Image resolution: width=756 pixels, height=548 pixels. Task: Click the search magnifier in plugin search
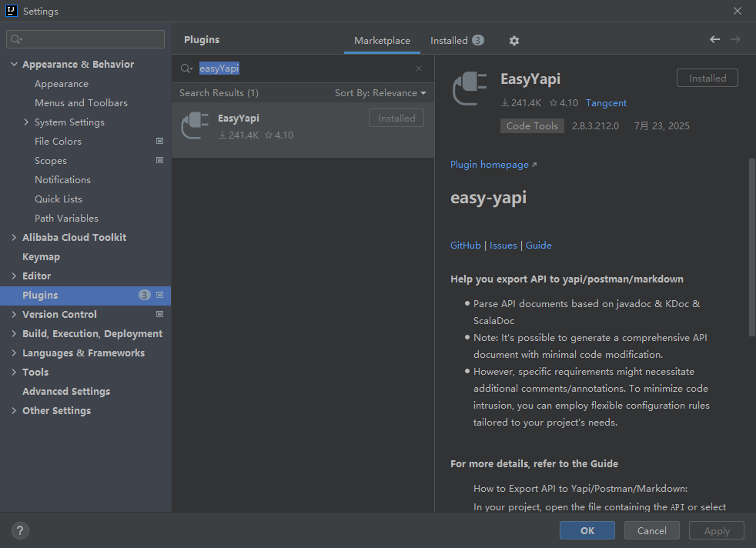(x=186, y=68)
